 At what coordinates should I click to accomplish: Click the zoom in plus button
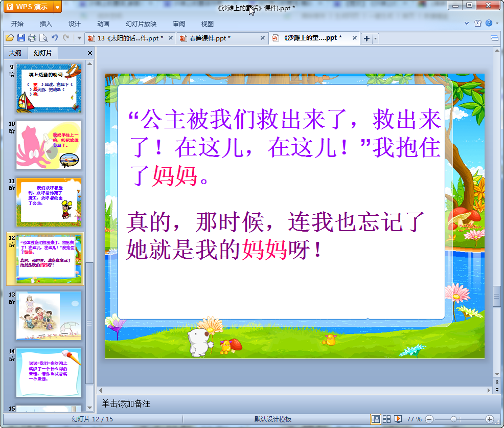[x=490, y=419]
